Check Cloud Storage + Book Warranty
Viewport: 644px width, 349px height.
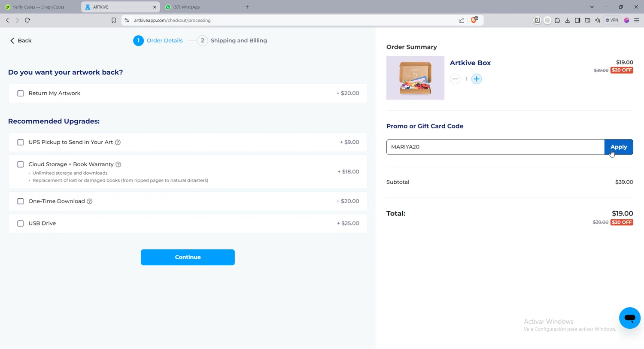click(x=20, y=164)
